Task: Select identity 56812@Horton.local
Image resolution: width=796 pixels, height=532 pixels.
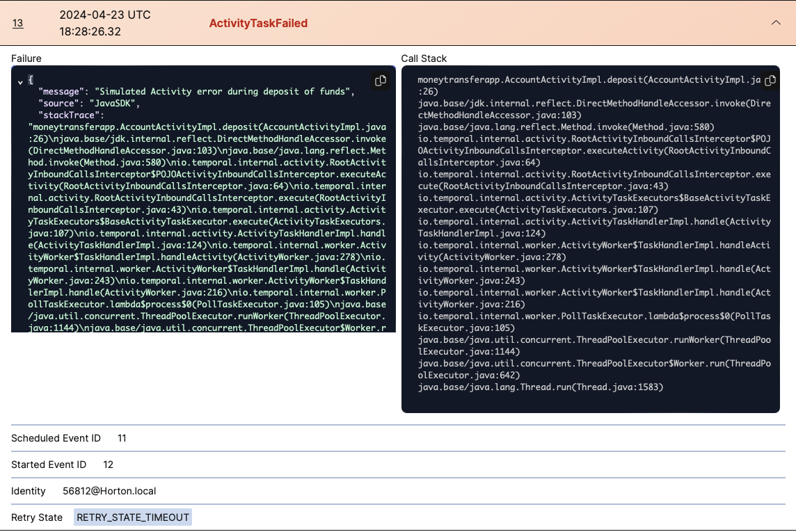Action: [x=109, y=491]
